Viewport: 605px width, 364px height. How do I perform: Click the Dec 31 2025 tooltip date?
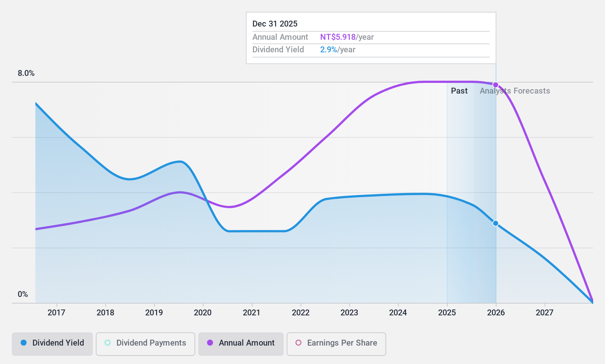[275, 24]
